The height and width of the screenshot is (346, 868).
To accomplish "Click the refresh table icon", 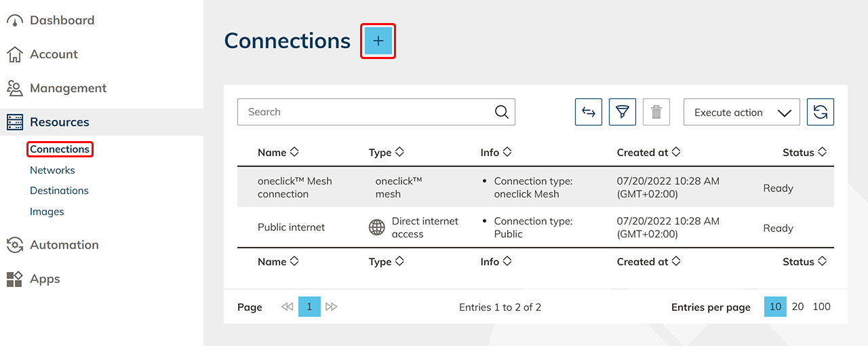I will (820, 113).
